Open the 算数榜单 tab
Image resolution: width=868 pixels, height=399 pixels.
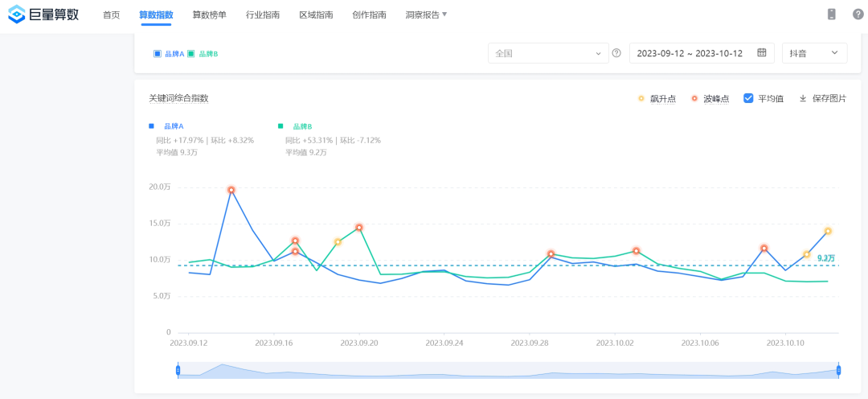[209, 15]
